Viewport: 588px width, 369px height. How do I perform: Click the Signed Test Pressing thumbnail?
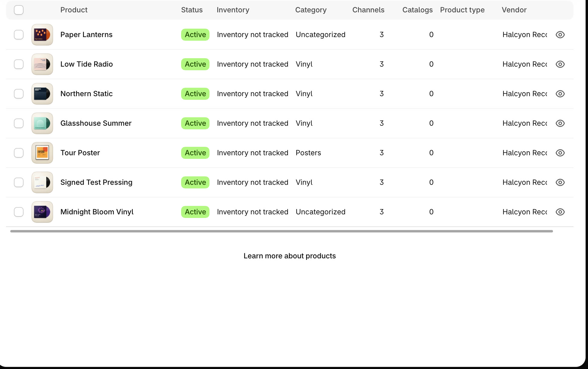pos(42,182)
